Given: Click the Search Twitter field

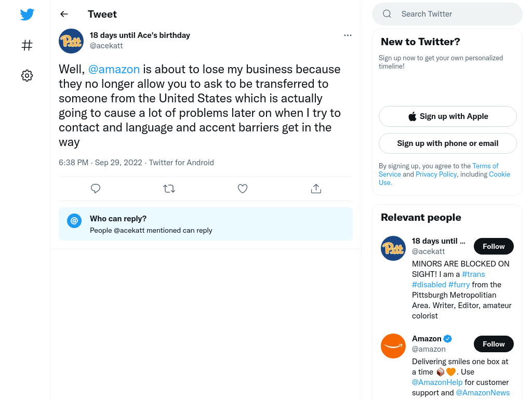Looking at the screenshot, I should 447,14.
